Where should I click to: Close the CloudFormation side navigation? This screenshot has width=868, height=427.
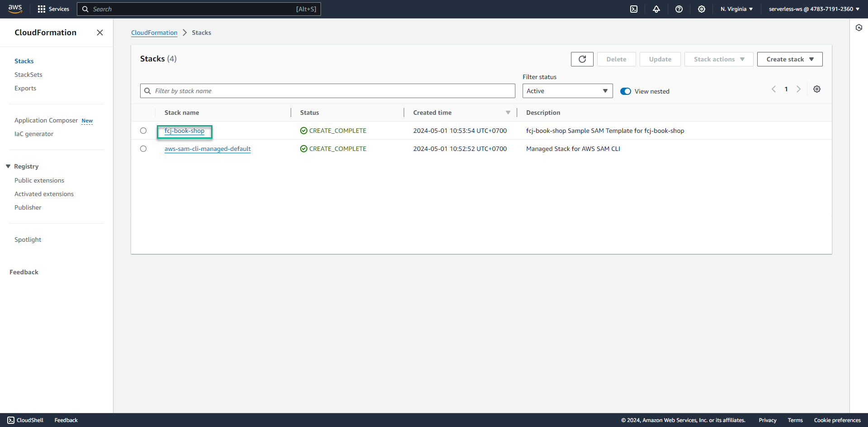[x=100, y=33]
